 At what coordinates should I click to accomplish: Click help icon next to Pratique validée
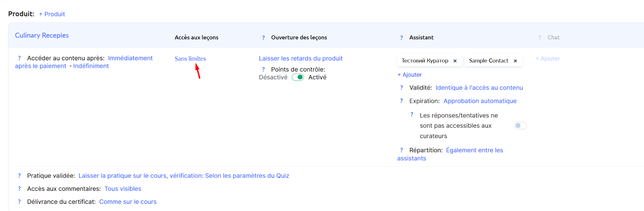point(19,176)
